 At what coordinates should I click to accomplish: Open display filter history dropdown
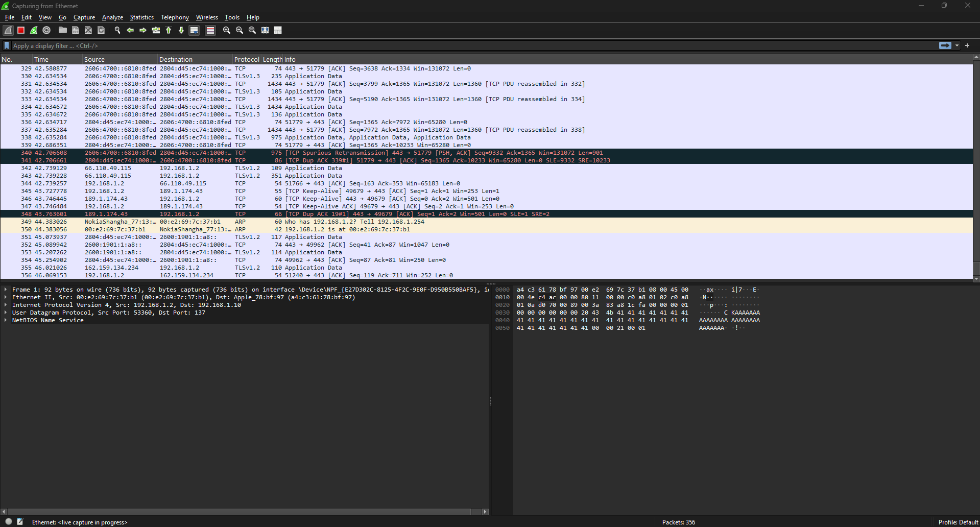coord(957,45)
